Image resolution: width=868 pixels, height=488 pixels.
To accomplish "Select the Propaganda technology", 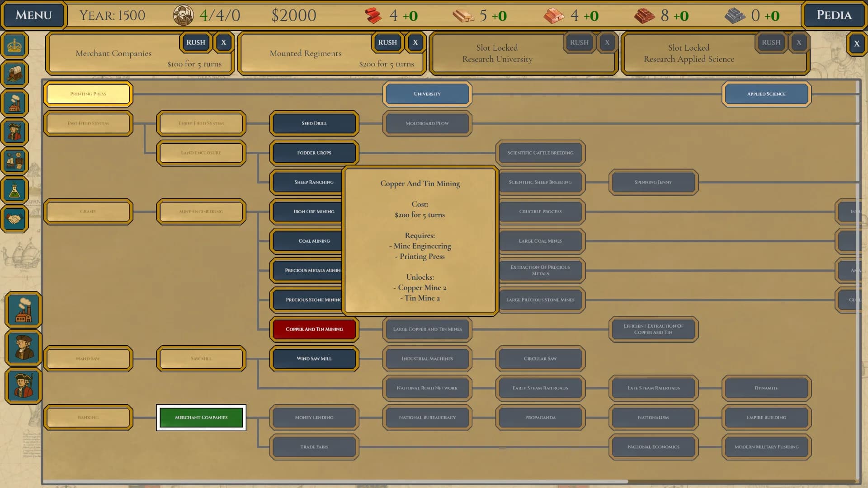I will click(540, 418).
